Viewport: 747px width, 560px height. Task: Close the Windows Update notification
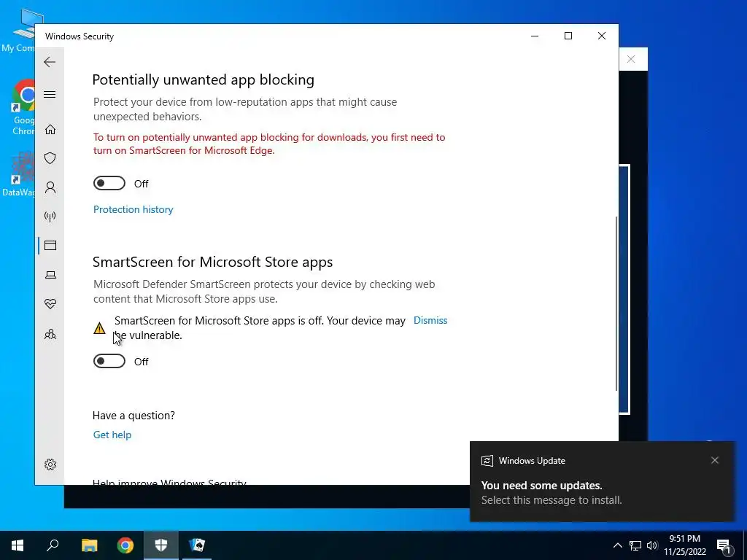coord(715,460)
